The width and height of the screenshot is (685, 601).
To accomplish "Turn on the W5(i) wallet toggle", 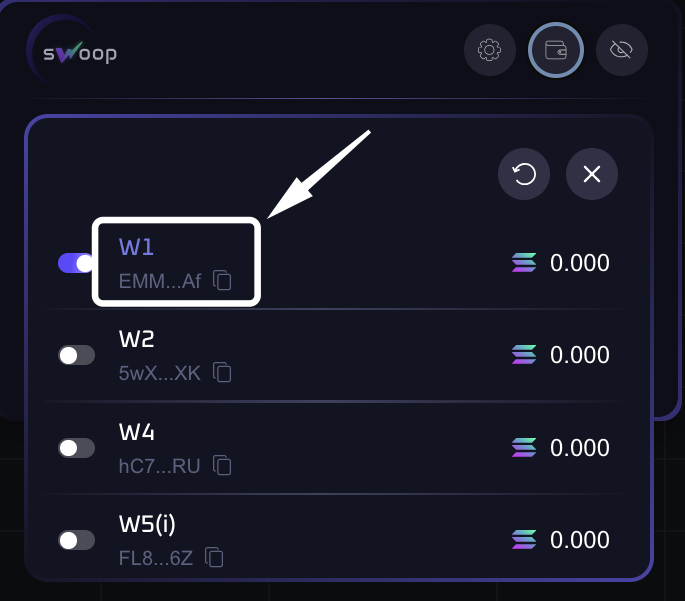I will point(77,540).
